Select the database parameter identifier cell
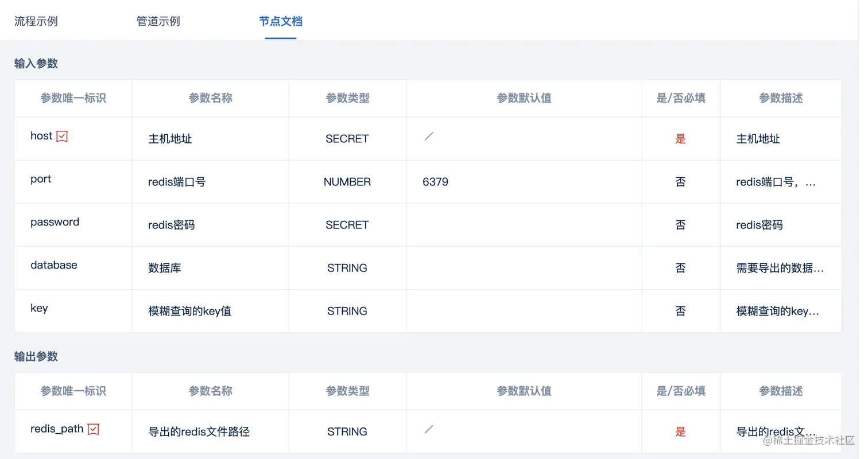This screenshot has width=868, height=459. (54, 265)
